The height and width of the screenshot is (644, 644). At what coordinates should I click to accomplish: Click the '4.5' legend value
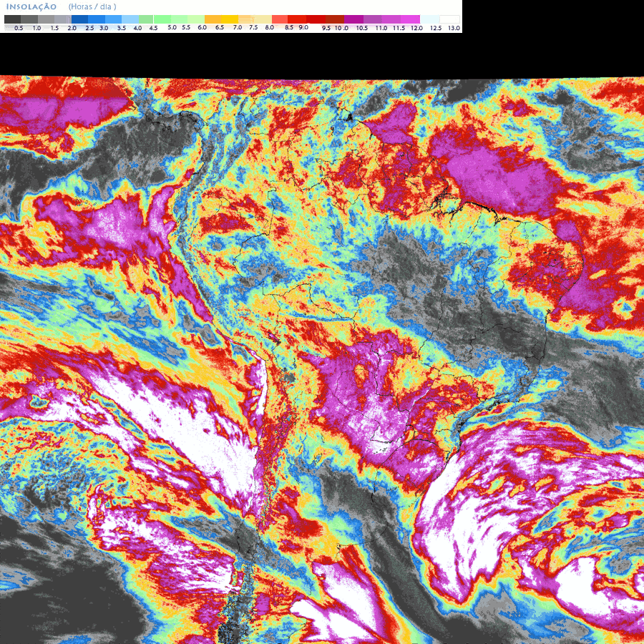click(x=153, y=28)
